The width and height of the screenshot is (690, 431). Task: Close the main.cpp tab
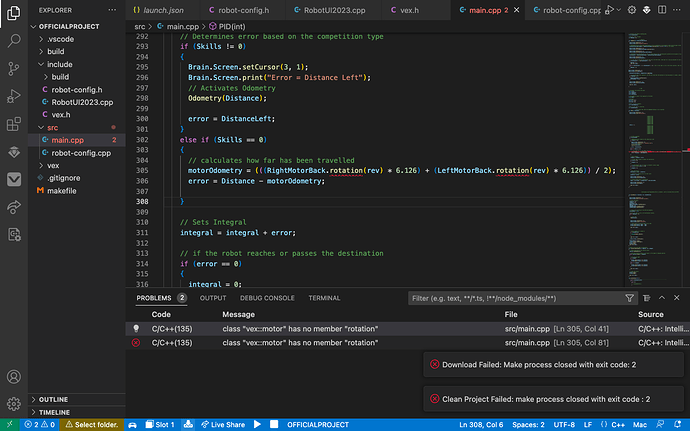tap(517, 10)
